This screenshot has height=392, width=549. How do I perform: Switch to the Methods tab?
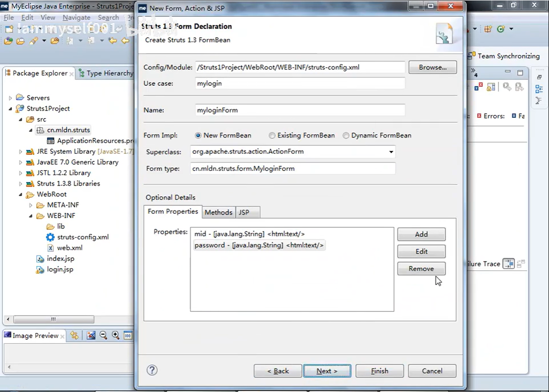coord(219,212)
